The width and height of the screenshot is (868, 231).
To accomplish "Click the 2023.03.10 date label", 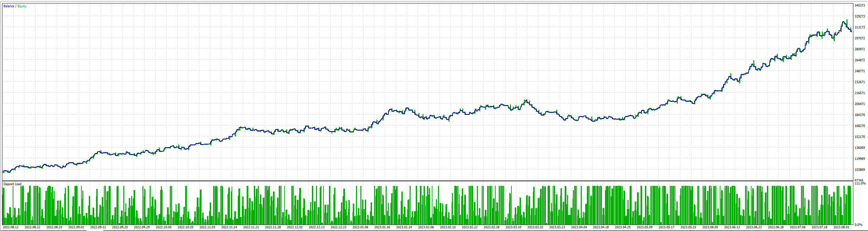I will 513,227.
